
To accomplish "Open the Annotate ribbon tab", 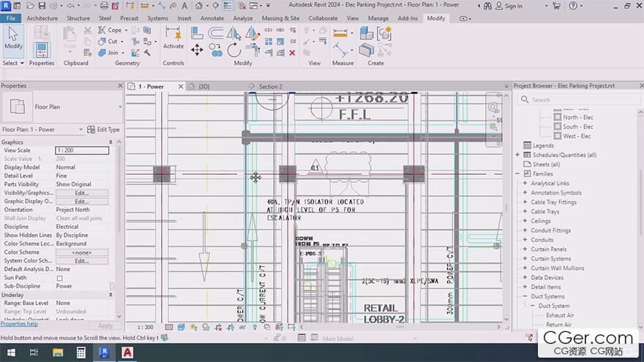I will point(212,18).
